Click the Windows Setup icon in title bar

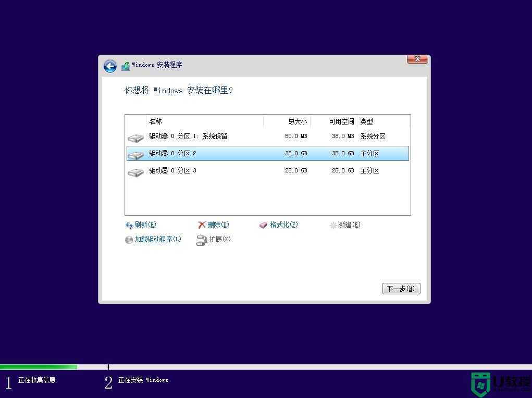point(126,66)
